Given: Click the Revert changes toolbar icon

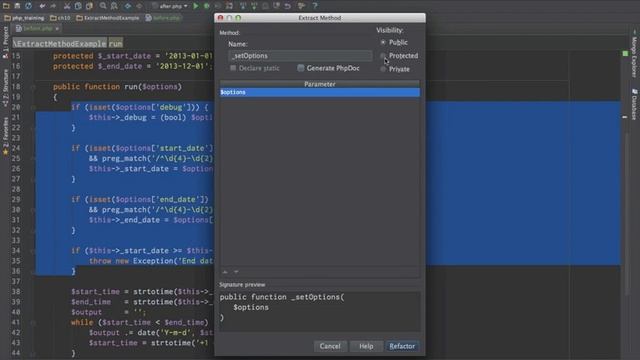Looking at the screenshot, I should (288, 6).
